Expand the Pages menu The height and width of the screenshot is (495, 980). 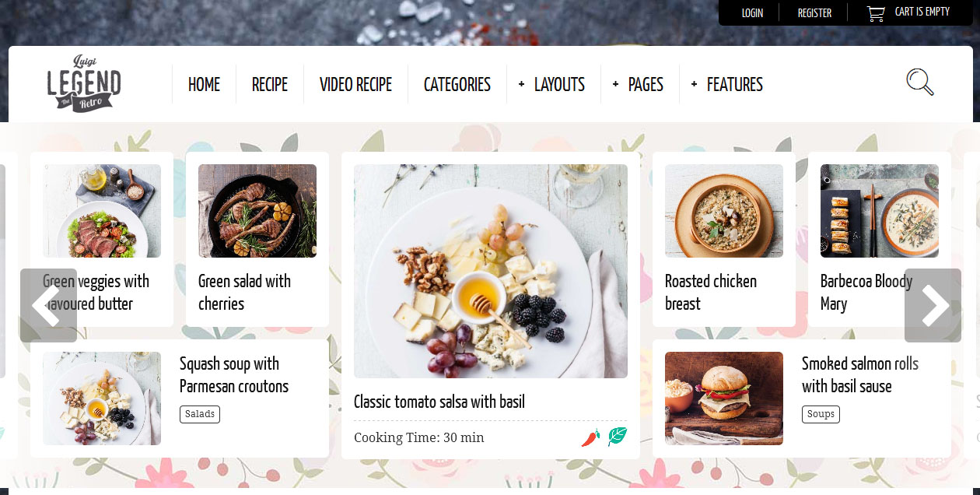point(639,84)
